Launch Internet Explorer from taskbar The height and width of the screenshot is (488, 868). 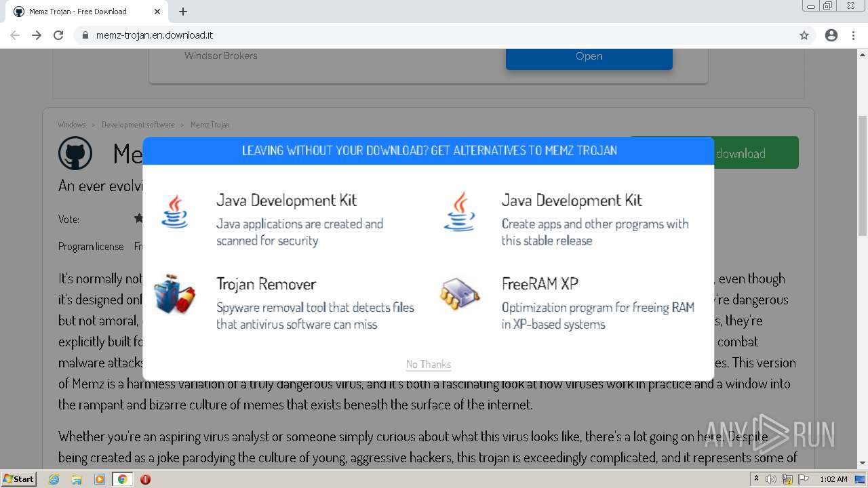54,479
